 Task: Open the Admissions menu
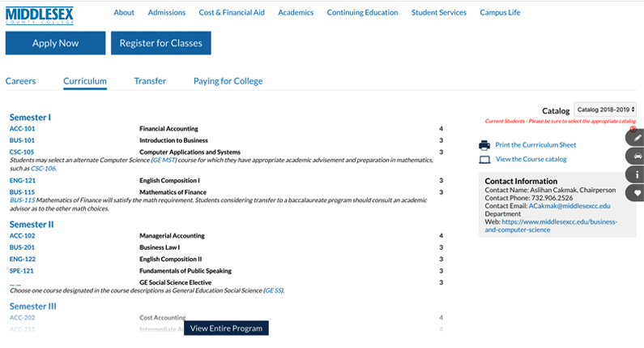(167, 13)
